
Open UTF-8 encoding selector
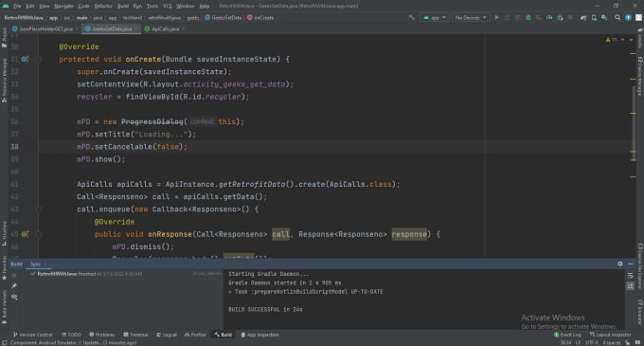(591, 342)
